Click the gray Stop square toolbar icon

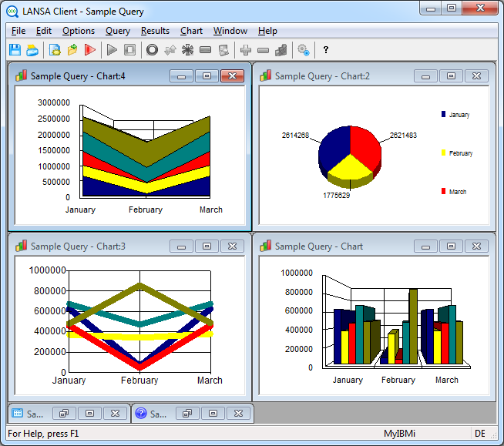[130, 50]
